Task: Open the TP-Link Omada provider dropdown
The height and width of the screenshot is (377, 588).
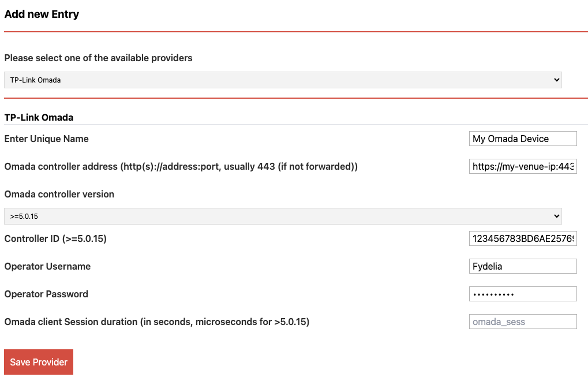Action: click(283, 80)
